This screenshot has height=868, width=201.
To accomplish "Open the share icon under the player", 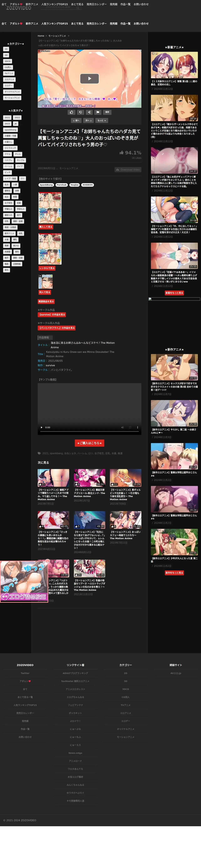I will tap(89, 112).
